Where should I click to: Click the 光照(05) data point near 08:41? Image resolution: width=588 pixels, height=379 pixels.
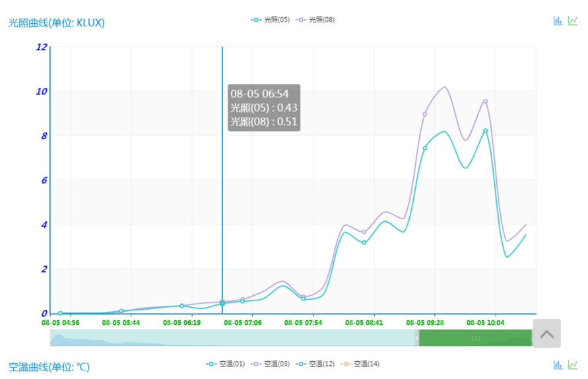[x=364, y=242]
